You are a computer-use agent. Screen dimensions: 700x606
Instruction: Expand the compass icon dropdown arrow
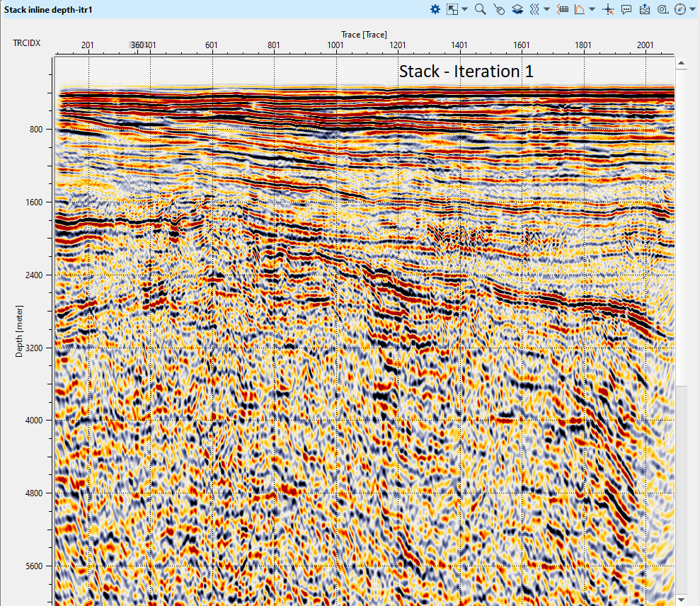[x=692, y=9]
